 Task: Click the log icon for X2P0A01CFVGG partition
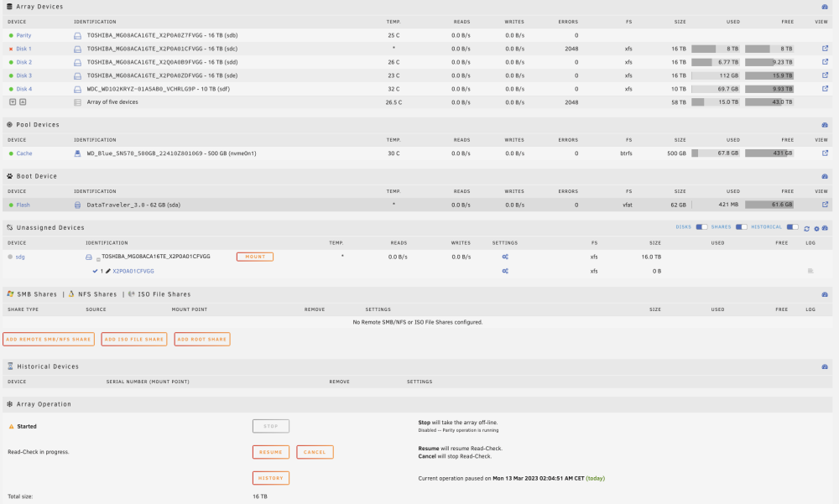[x=810, y=271]
